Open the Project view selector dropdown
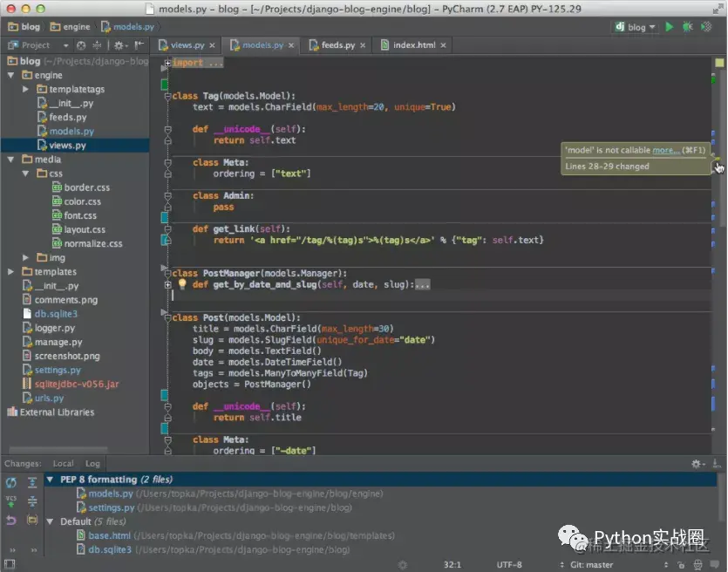Viewport: 728px width, 572px height. pyautogui.click(x=65, y=45)
